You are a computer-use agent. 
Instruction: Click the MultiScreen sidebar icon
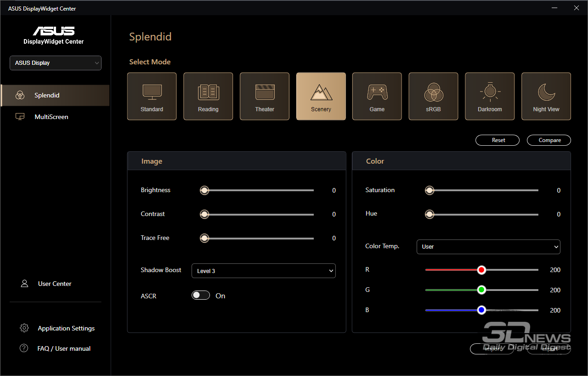(x=20, y=117)
